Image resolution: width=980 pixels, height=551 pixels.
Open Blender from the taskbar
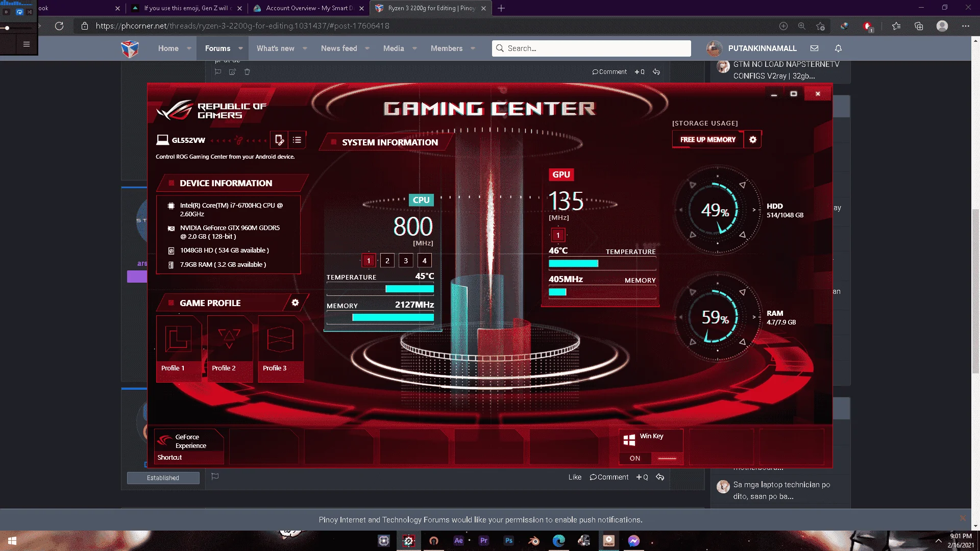point(534,541)
